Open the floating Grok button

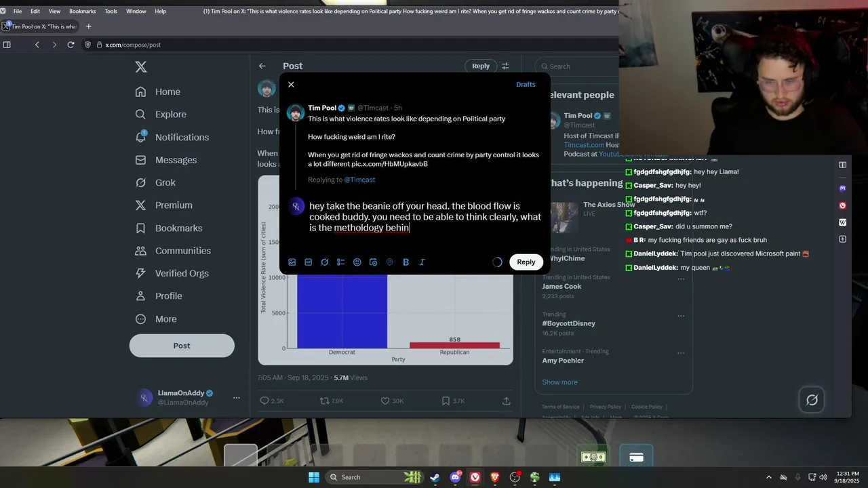pos(812,400)
